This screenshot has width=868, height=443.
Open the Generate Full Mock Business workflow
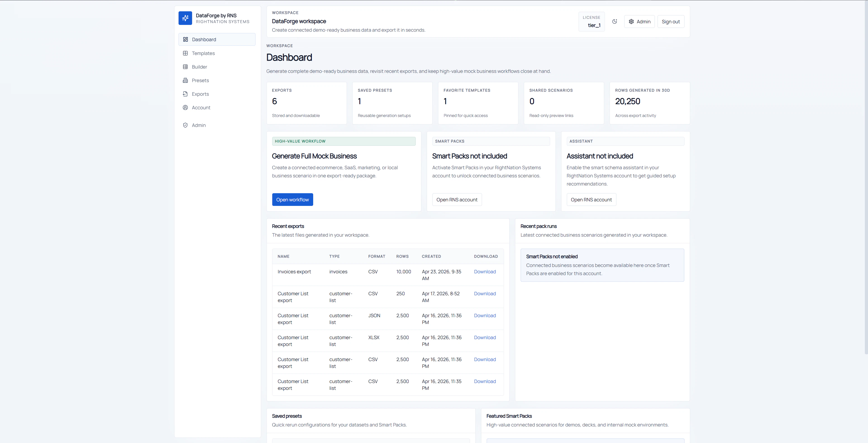click(x=292, y=200)
